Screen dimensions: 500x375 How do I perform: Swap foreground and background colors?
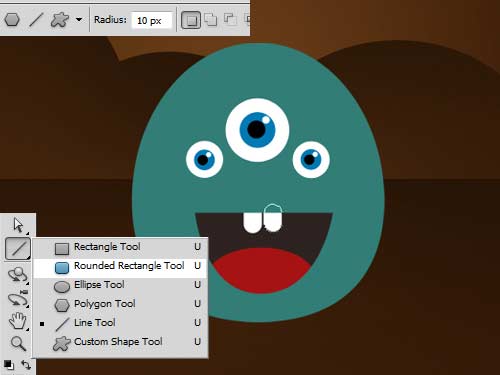[26, 365]
